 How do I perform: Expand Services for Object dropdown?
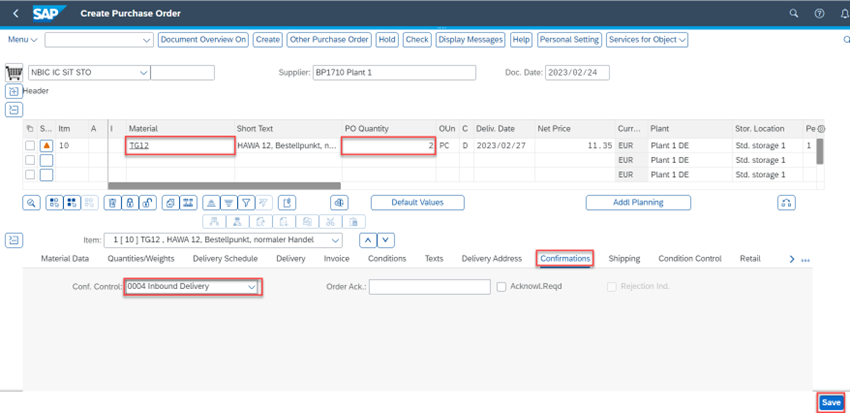647,40
